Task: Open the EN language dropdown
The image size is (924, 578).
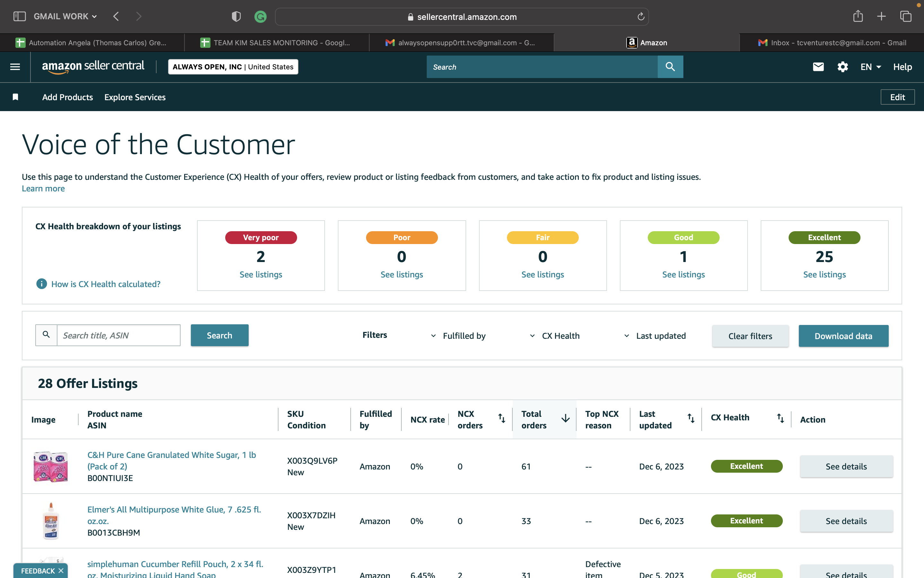Action: coord(870,67)
